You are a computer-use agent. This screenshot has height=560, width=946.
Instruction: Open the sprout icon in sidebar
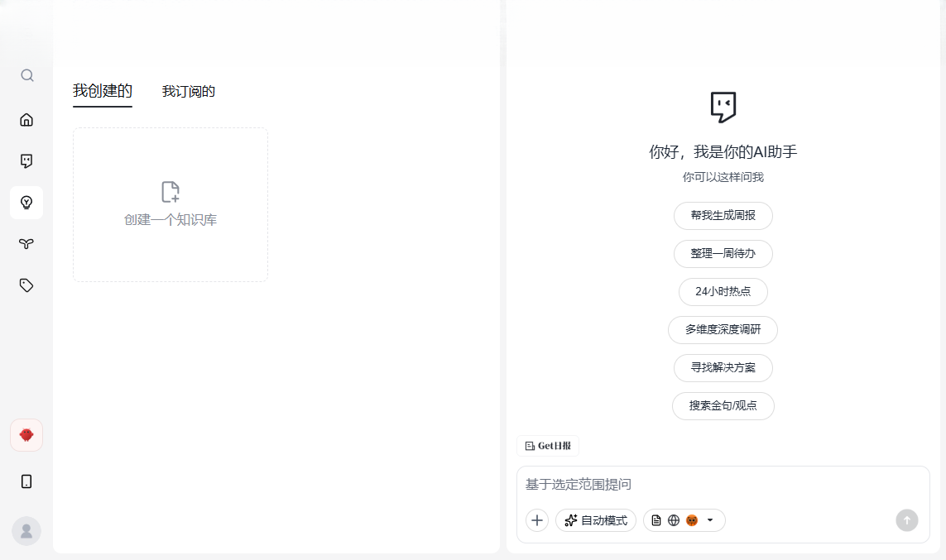[x=26, y=243]
